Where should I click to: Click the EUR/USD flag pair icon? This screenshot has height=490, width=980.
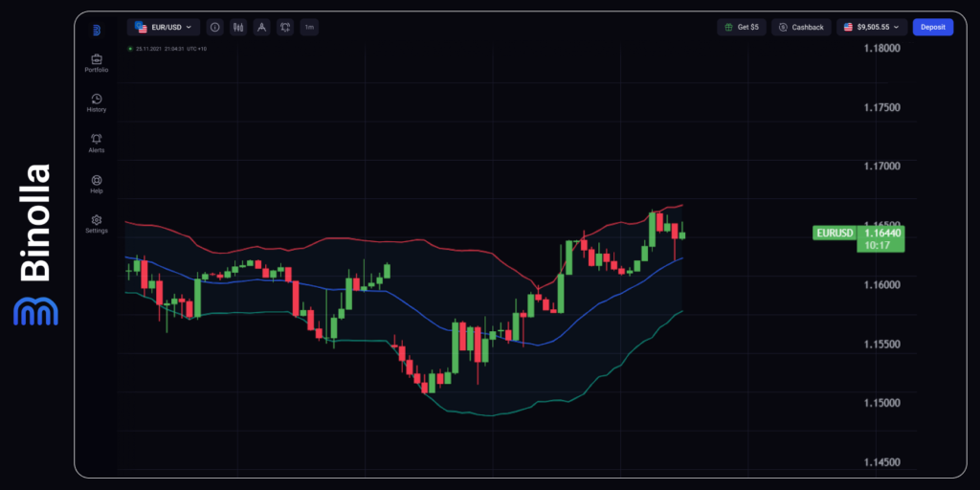[141, 28]
